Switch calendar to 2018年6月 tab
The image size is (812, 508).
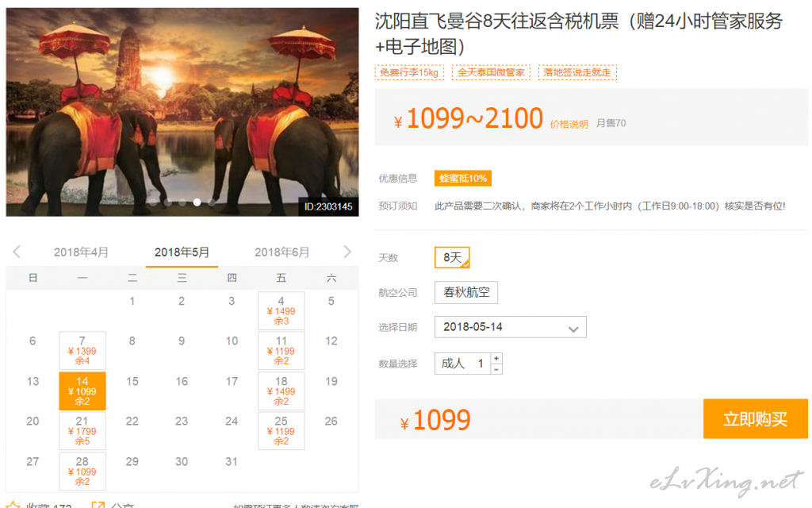coord(282,252)
